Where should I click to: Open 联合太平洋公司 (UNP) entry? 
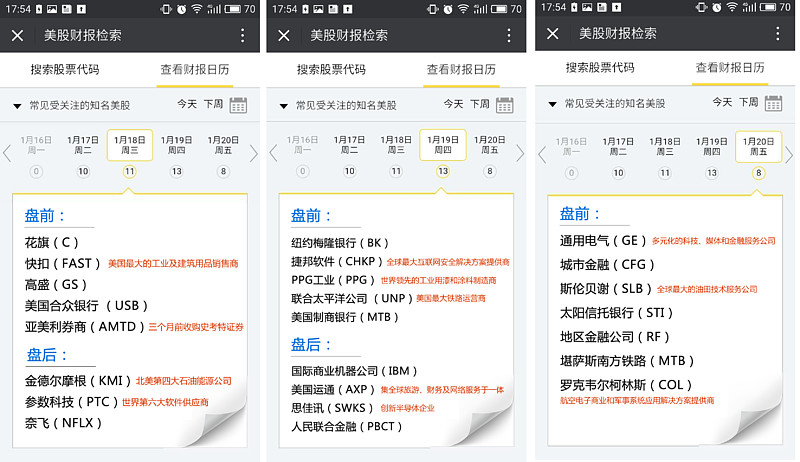(x=388, y=298)
